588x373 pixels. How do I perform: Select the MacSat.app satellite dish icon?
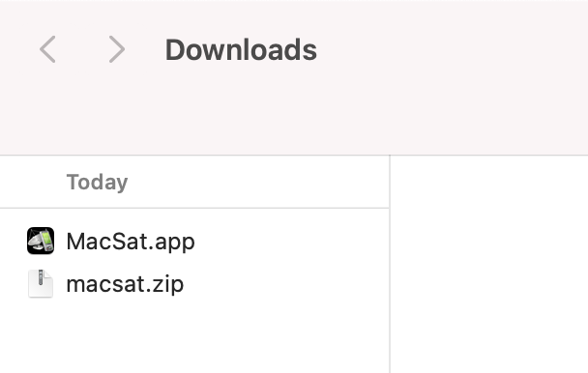[41, 241]
